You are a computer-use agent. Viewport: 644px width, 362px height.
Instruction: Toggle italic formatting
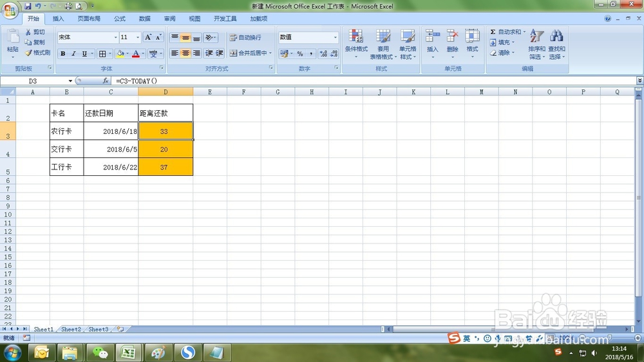coord(73,53)
